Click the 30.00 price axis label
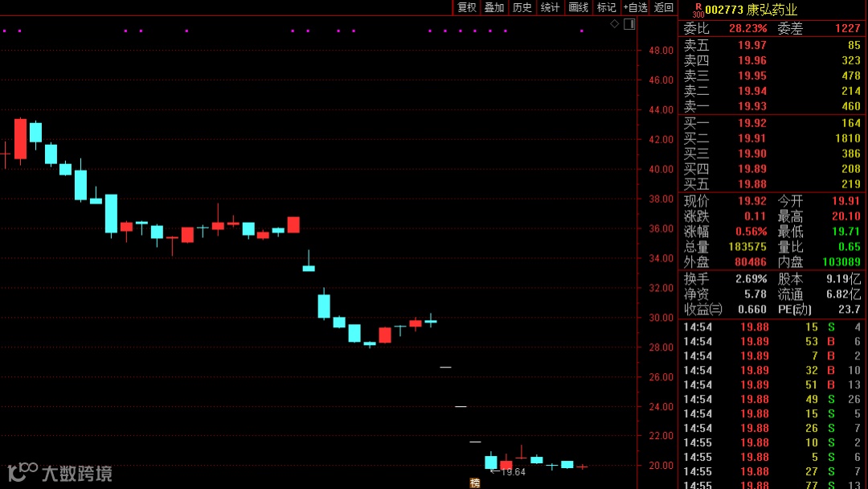868x489 pixels. pyautogui.click(x=661, y=318)
